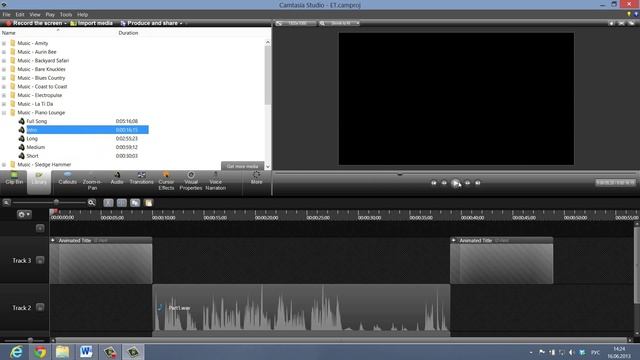Show More tools options
Viewport: 640px width, 360px height.
click(256, 179)
